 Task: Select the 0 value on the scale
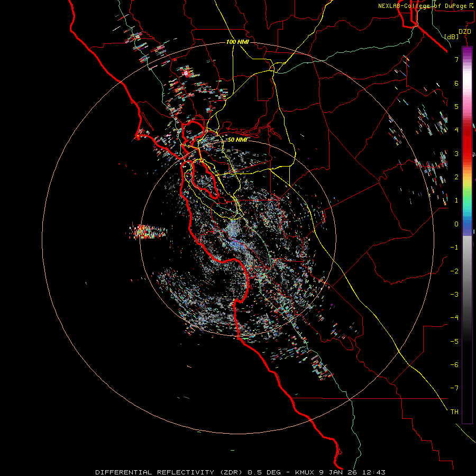456,224
